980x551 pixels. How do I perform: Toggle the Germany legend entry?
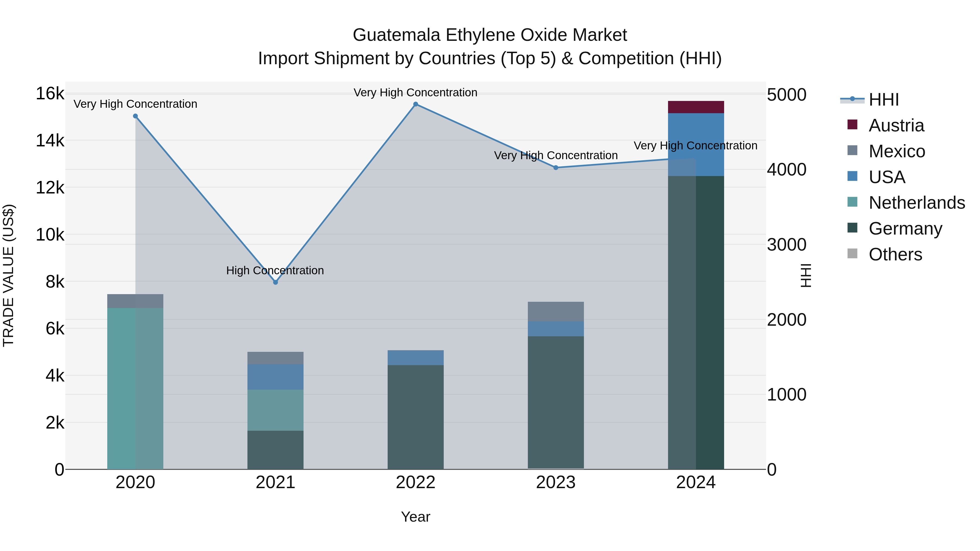(895, 229)
